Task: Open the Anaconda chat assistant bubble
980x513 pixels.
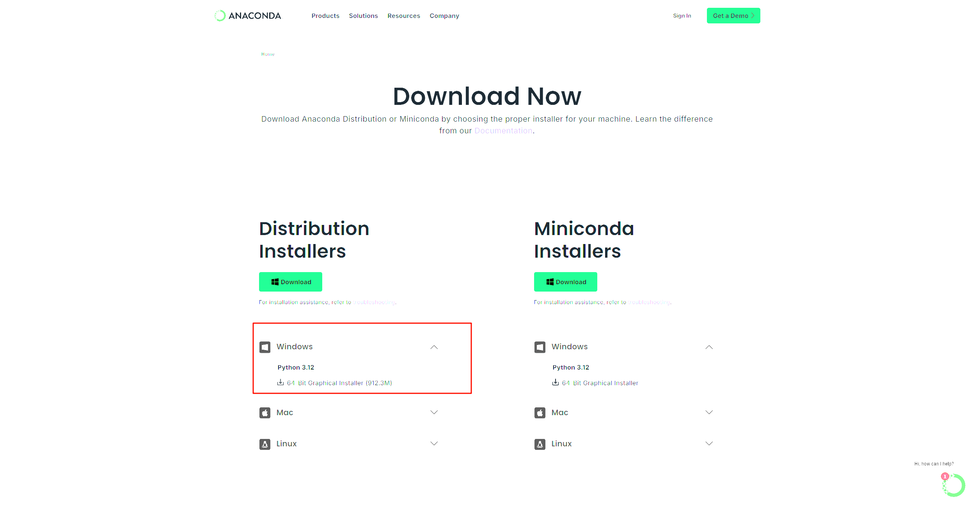Action: tap(953, 485)
